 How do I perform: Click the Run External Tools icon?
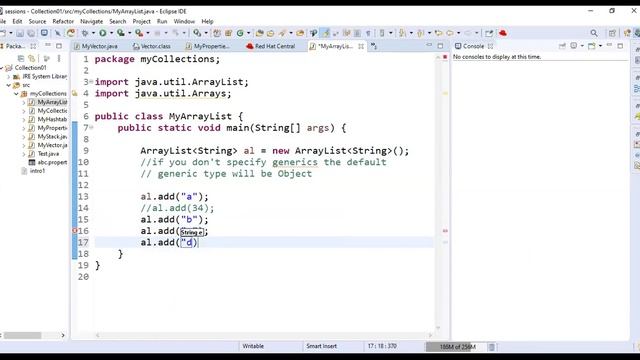pyautogui.click(x=139, y=33)
